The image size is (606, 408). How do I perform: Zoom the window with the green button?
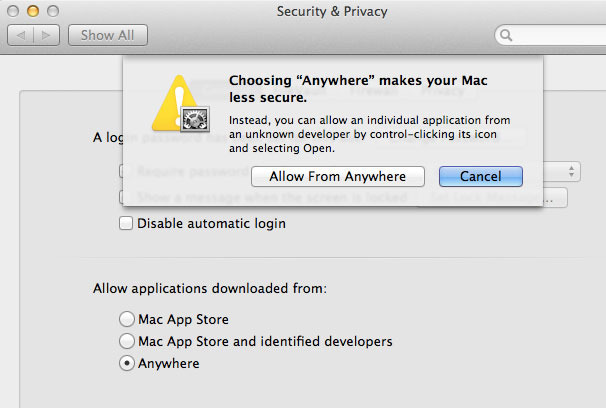(x=52, y=10)
